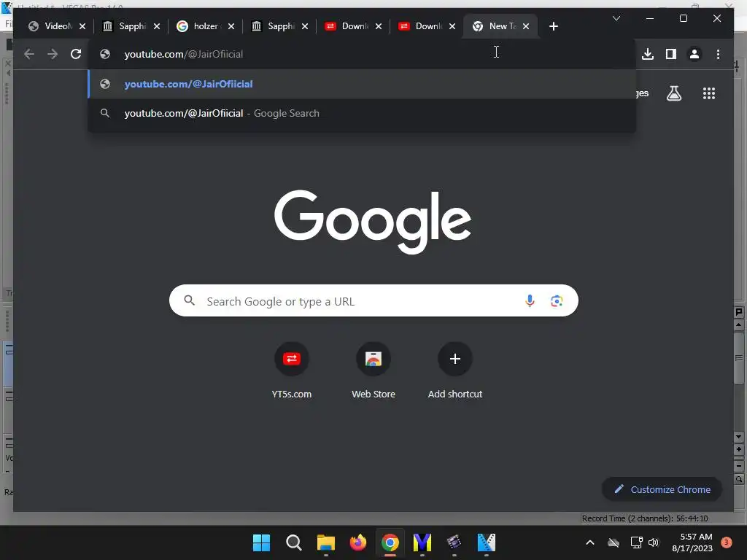Close the VideoM tab
Image resolution: width=747 pixels, height=560 pixels.
point(82,26)
